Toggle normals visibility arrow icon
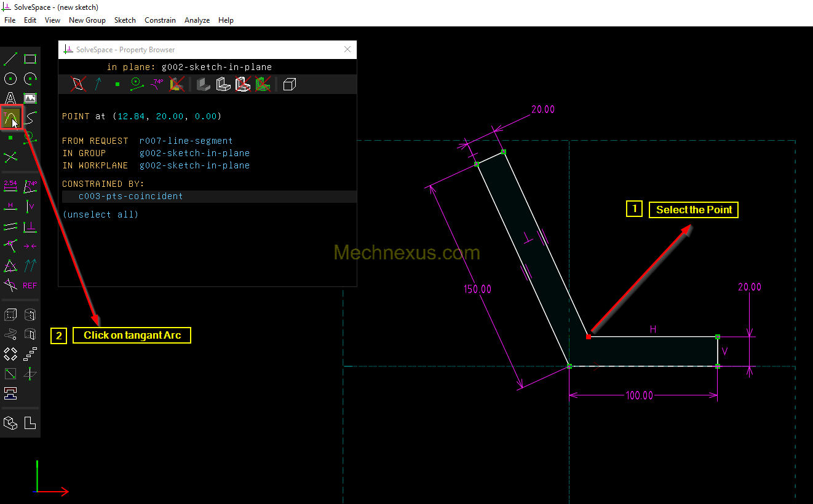This screenshot has height=504, width=813. pyautogui.click(x=98, y=84)
